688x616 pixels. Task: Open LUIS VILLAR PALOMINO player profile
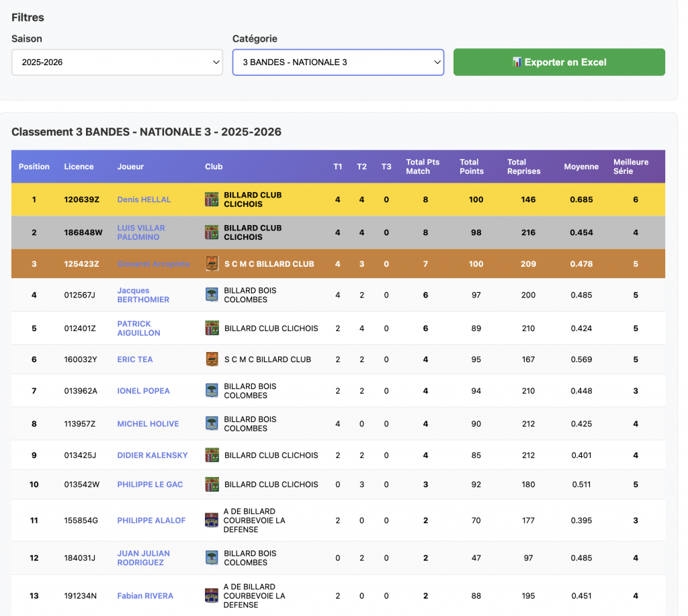click(141, 232)
